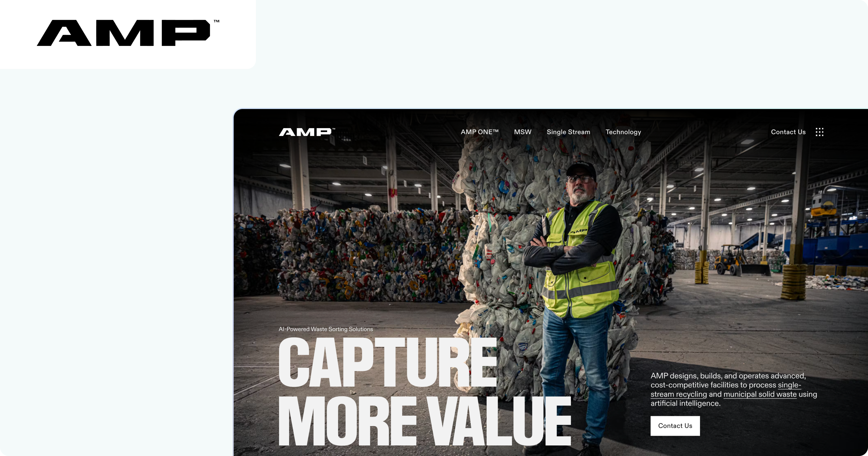This screenshot has height=456, width=868.
Task: Click the AI-Powered Waste Sorting Solutions tagline
Action: pos(326,329)
